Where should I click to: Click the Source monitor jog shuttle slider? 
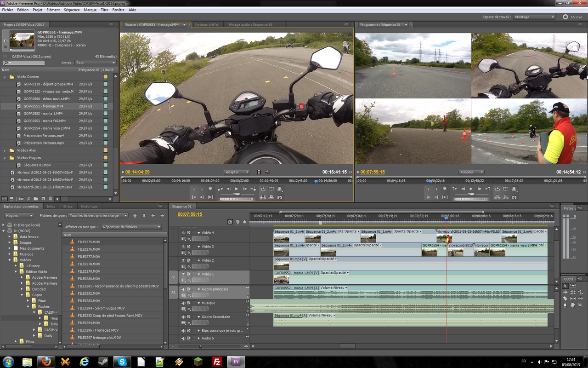coord(237,194)
